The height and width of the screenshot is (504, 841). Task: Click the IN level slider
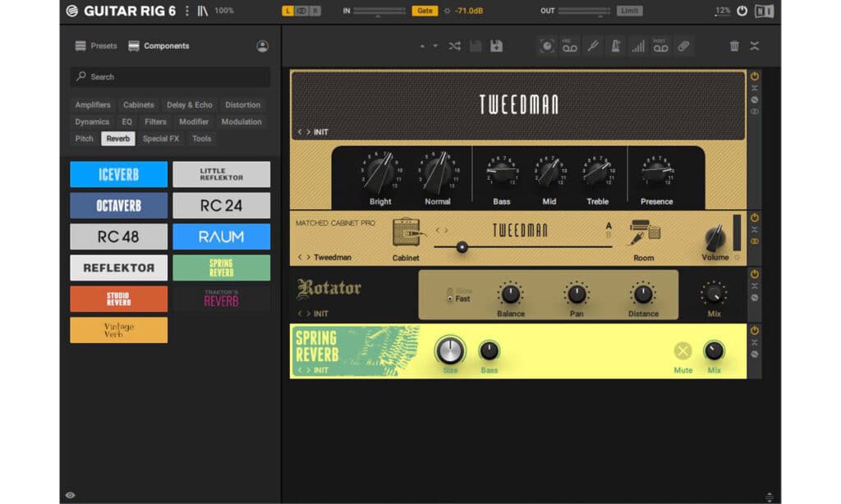[379, 11]
